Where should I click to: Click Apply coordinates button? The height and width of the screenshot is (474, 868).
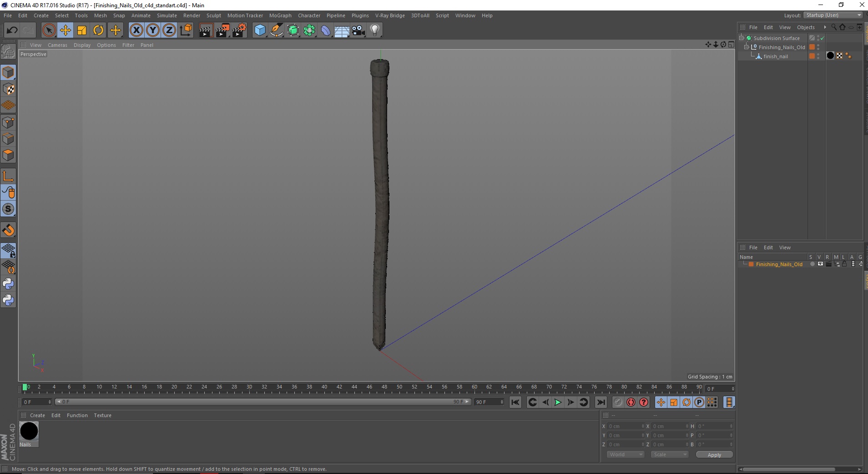click(714, 455)
